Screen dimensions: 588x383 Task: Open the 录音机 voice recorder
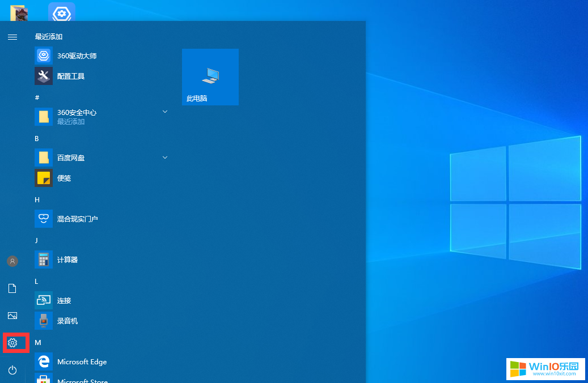(x=67, y=321)
